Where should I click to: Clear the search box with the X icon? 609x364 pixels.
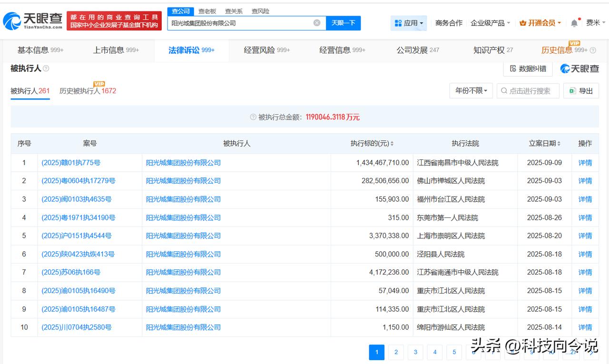pyautogui.click(x=317, y=23)
